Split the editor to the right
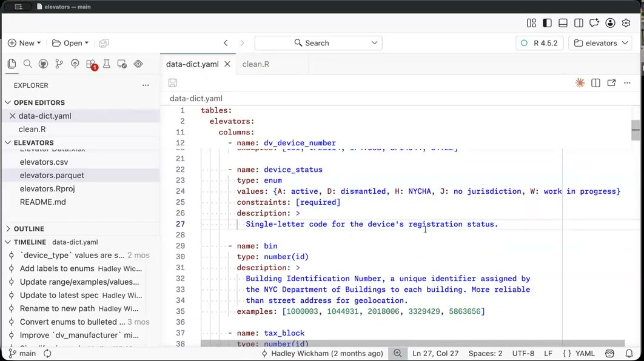Viewport: 644px width, 361px height. [x=595, y=83]
